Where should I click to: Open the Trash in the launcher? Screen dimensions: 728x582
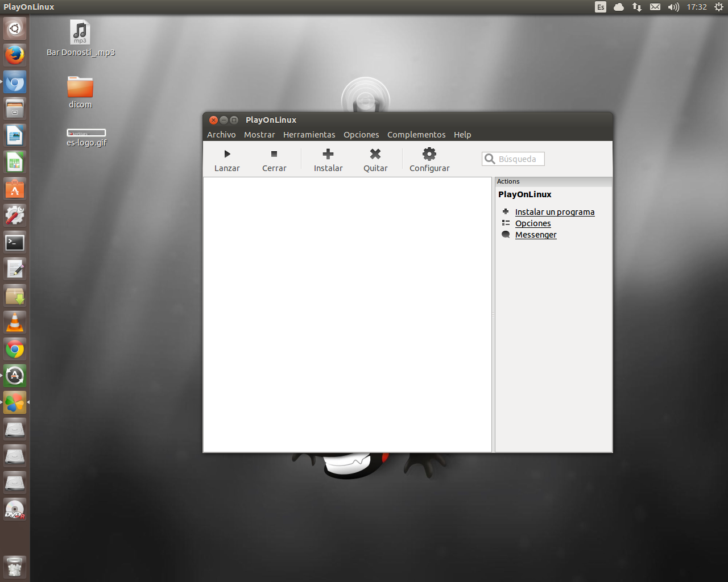[15, 567]
